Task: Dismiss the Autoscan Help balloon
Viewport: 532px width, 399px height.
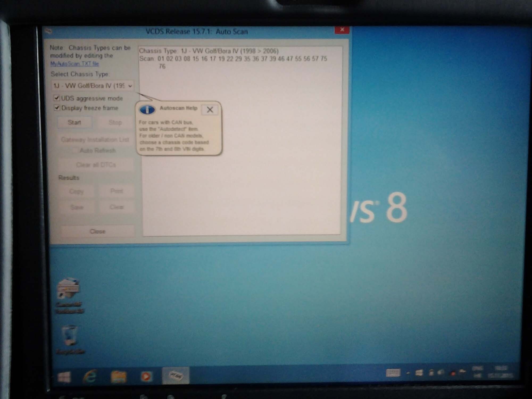Action: (210, 110)
